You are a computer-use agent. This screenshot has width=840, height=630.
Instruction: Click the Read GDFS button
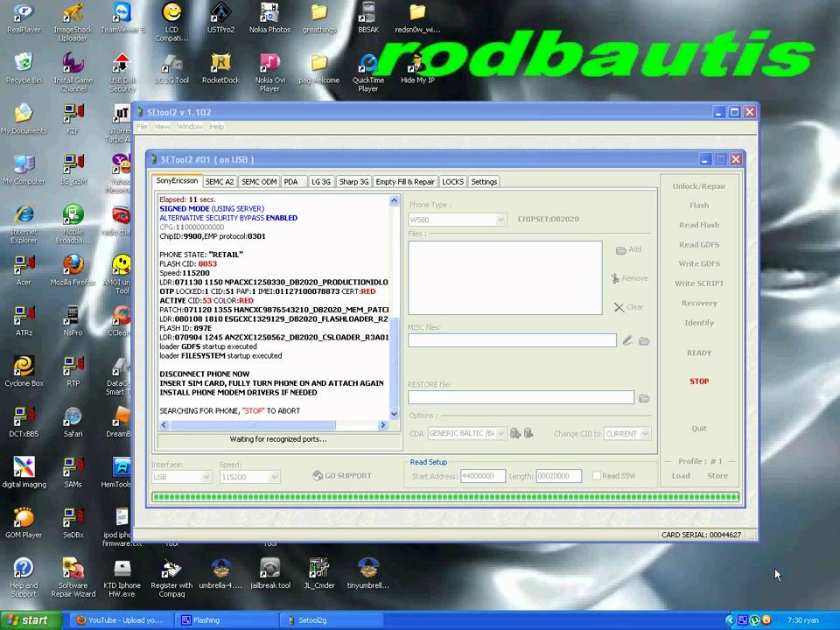699,245
